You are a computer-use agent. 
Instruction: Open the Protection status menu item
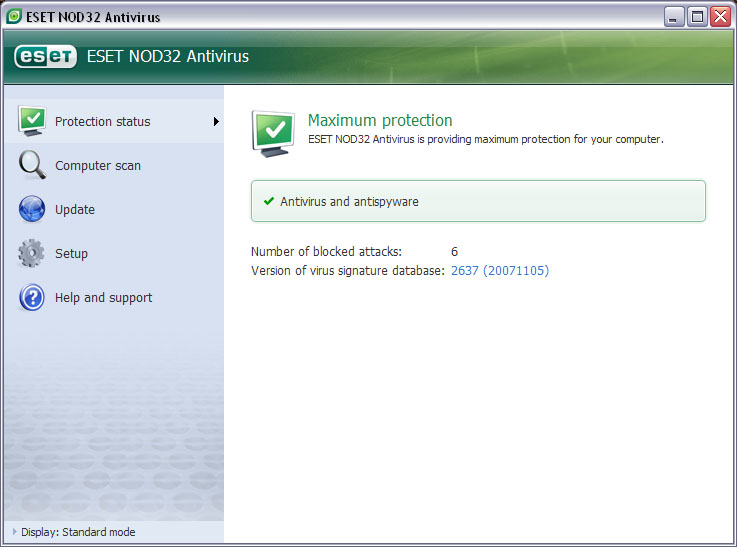click(114, 121)
